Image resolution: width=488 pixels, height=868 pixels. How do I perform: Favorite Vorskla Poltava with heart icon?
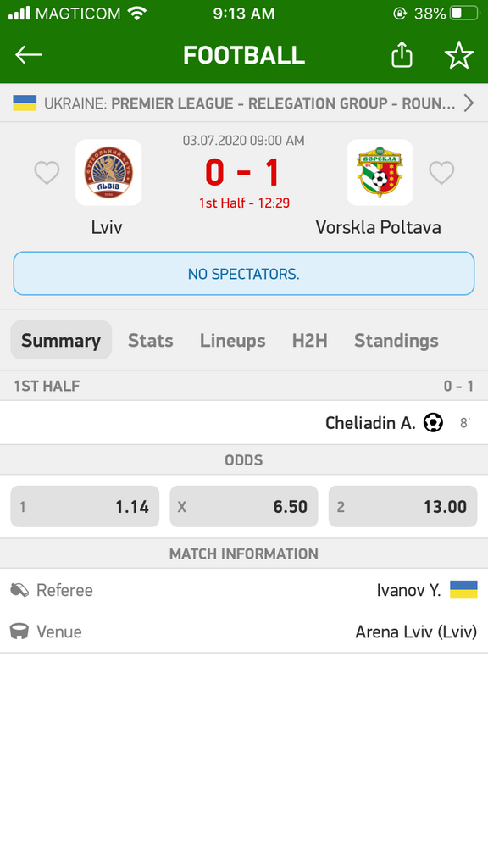click(441, 173)
